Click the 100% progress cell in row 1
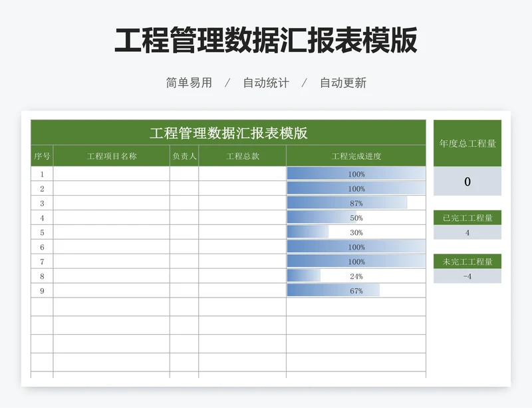The image size is (532, 408). [356, 174]
